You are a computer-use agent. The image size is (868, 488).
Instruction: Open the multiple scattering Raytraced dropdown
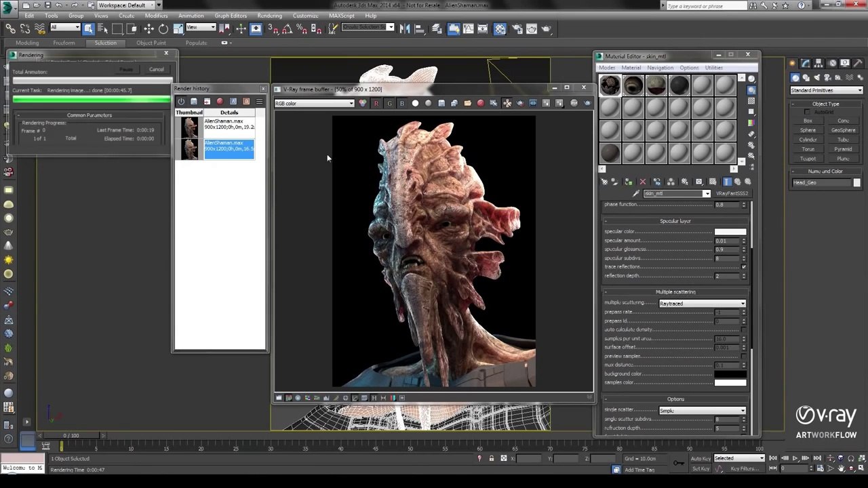tap(702, 304)
